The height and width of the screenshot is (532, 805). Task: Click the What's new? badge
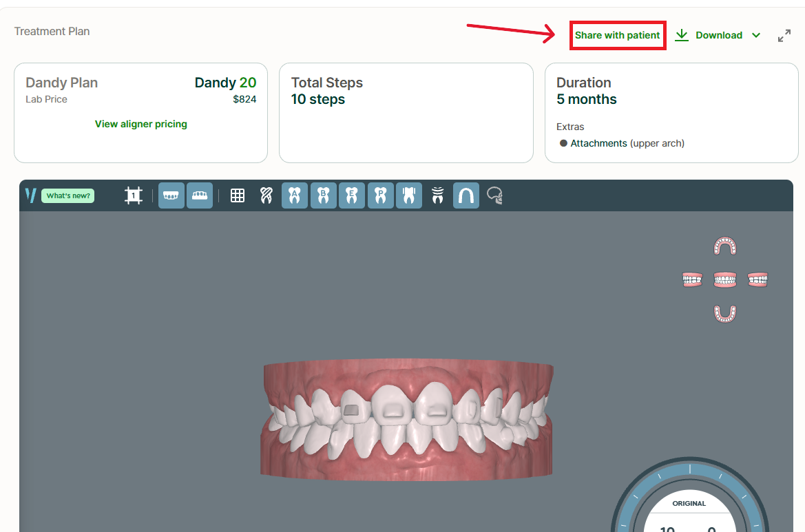(x=68, y=195)
